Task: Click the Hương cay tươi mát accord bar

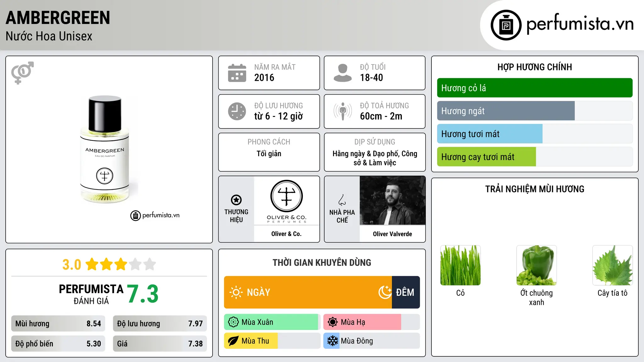Action: click(x=535, y=156)
